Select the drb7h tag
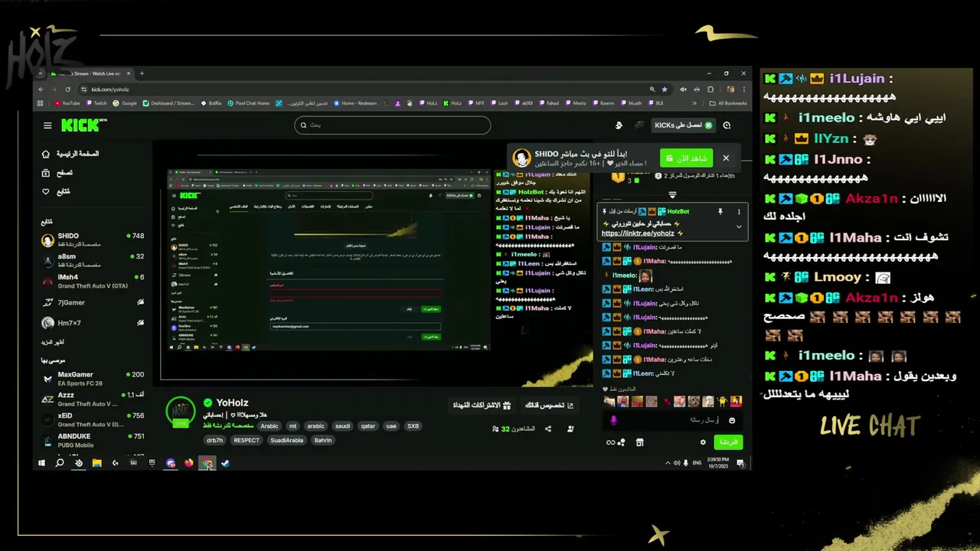 (215, 440)
